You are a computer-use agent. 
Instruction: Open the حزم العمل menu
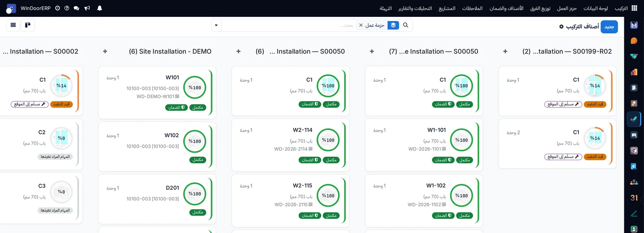pos(567,8)
